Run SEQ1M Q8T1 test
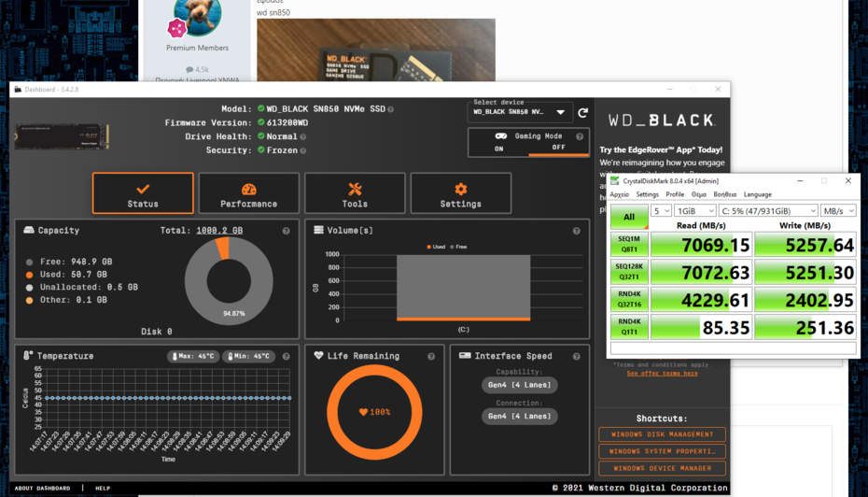 click(x=629, y=245)
